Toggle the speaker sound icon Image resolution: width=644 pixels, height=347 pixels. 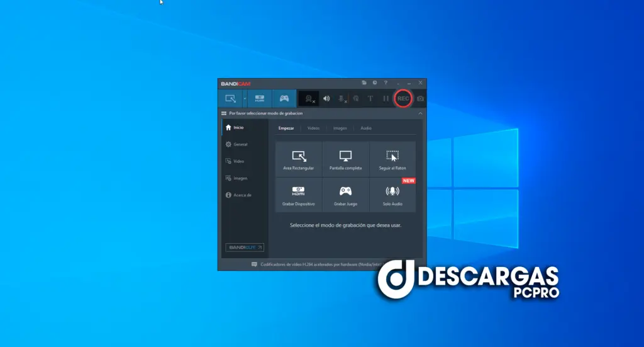click(326, 99)
